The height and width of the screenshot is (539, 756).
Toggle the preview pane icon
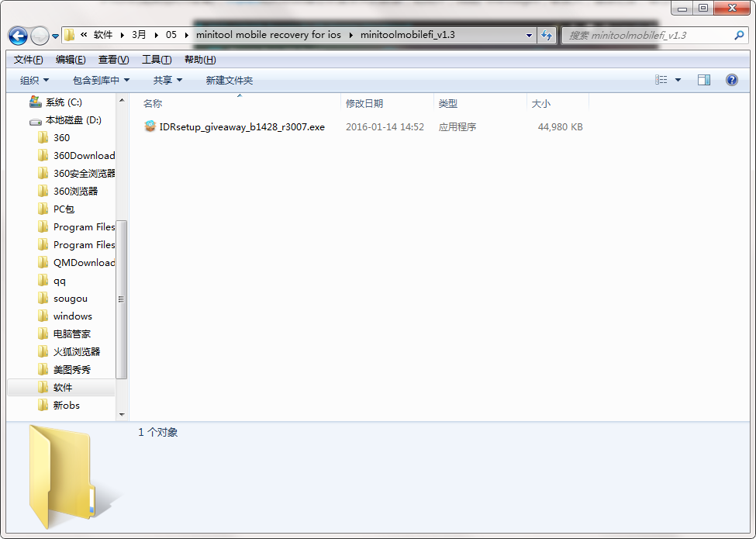click(704, 80)
